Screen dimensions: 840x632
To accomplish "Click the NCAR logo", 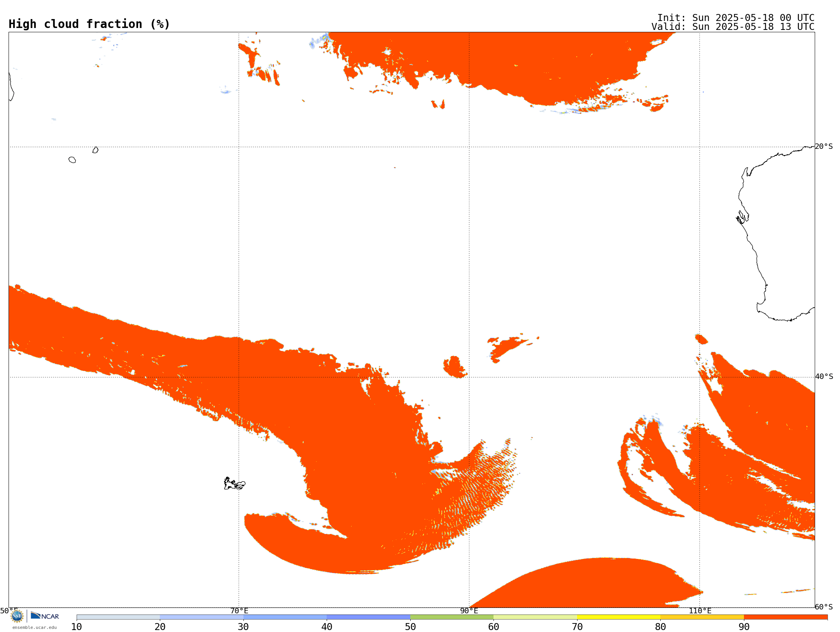I will click(45, 616).
